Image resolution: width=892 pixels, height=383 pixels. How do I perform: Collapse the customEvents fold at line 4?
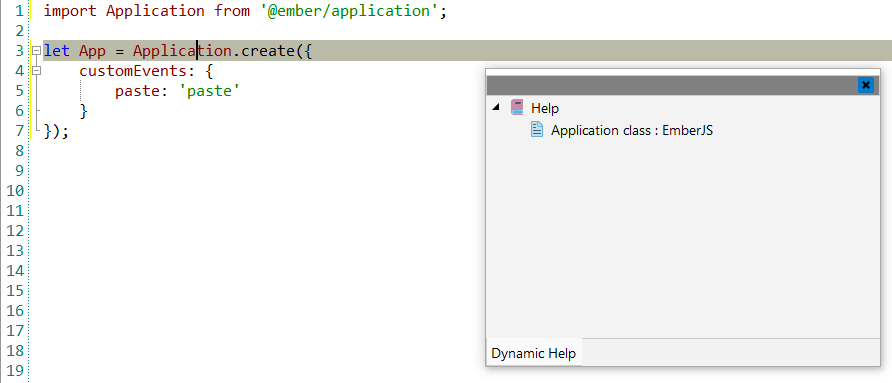pos(37,71)
